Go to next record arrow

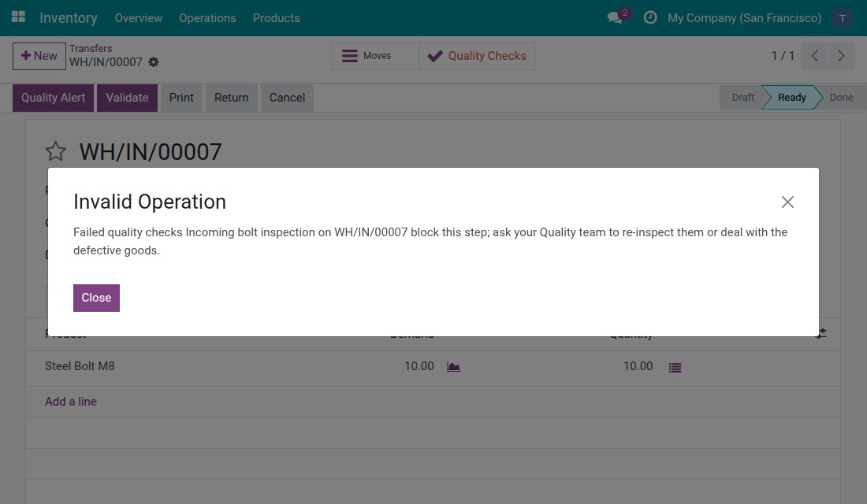841,56
